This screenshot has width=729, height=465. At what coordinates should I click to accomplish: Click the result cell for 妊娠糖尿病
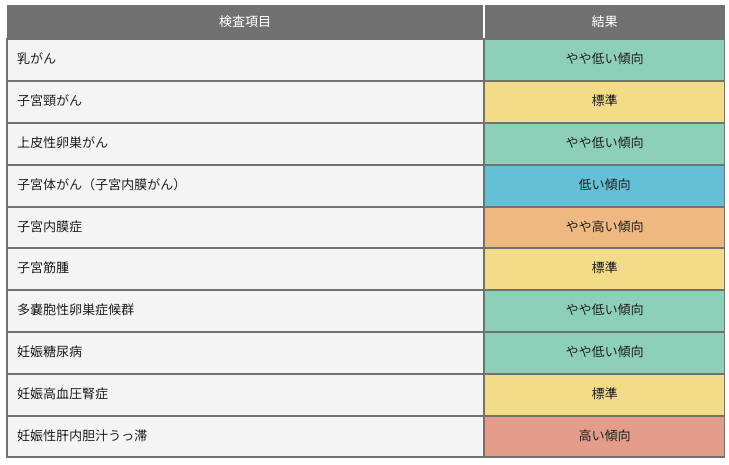point(604,352)
